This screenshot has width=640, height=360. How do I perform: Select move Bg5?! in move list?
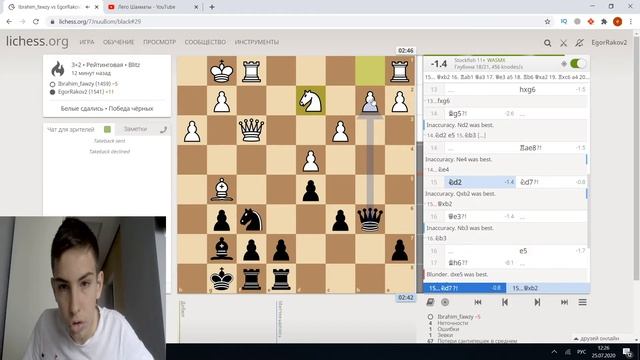480,113
